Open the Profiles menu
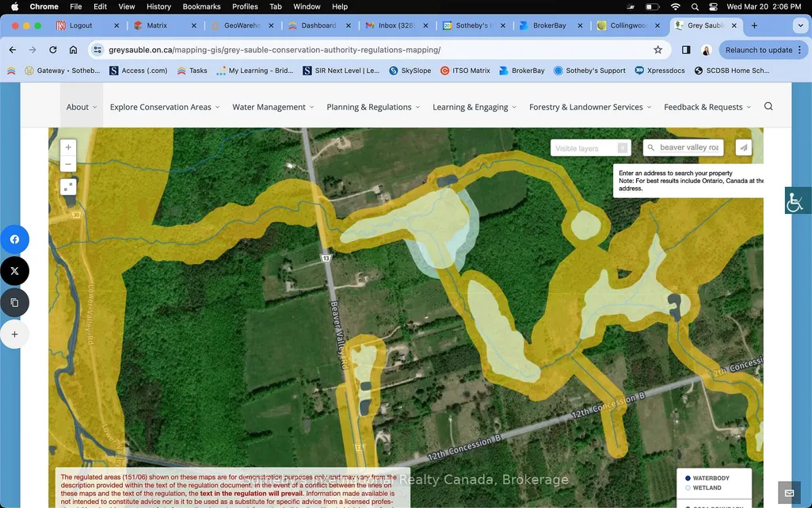 [x=245, y=6]
